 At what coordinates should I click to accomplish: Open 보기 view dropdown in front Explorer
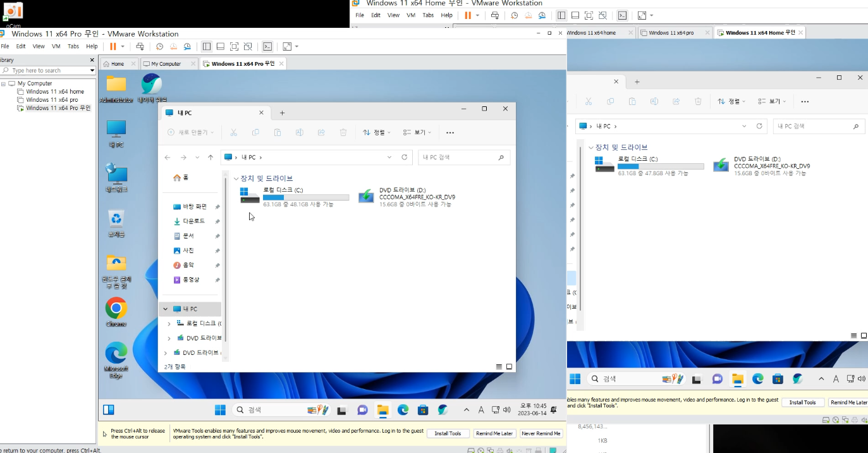[x=418, y=132]
